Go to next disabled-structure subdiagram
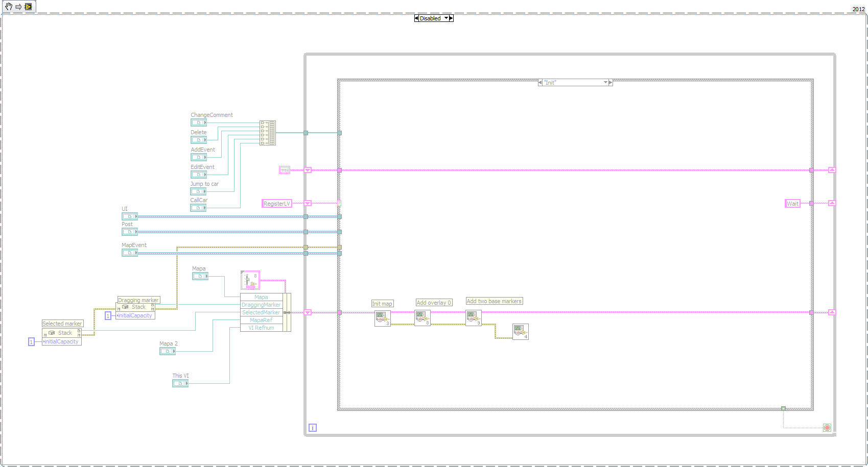This screenshot has width=868, height=467. coord(451,18)
